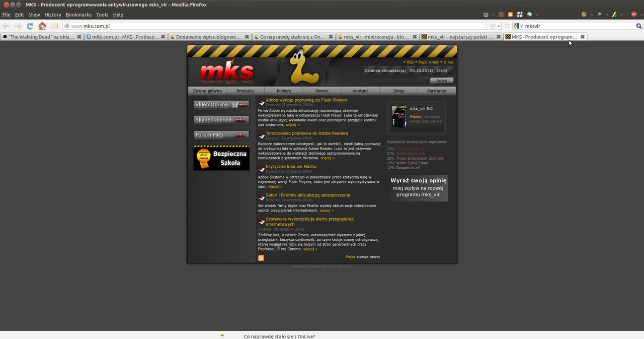Click the Wyraź swoją opinię banner
The width and height of the screenshot is (644, 339).
[x=419, y=187]
